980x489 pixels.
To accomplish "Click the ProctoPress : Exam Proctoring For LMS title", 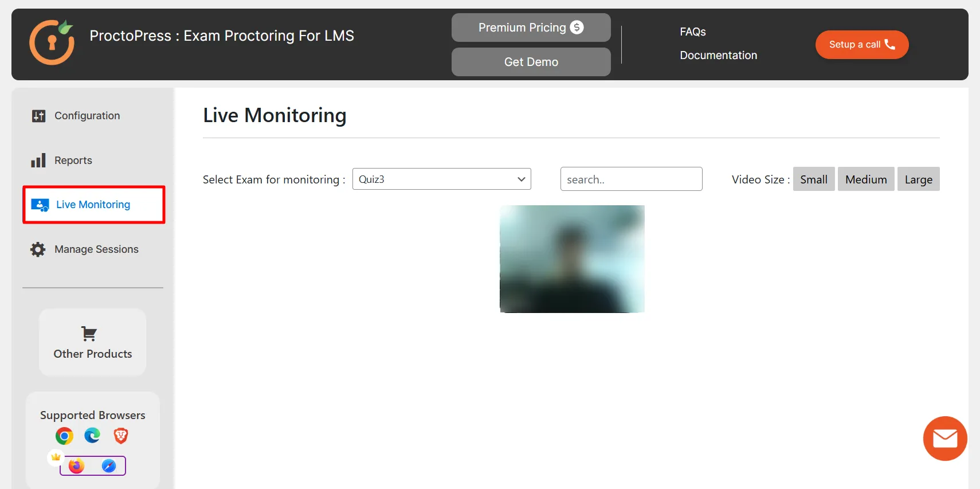I will [x=222, y=36].
